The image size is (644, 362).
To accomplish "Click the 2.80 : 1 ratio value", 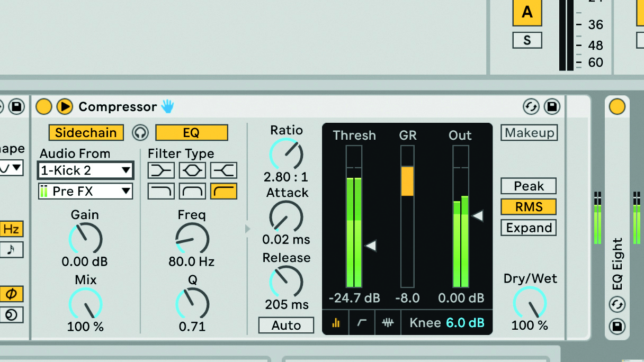I will click(286, 177).
